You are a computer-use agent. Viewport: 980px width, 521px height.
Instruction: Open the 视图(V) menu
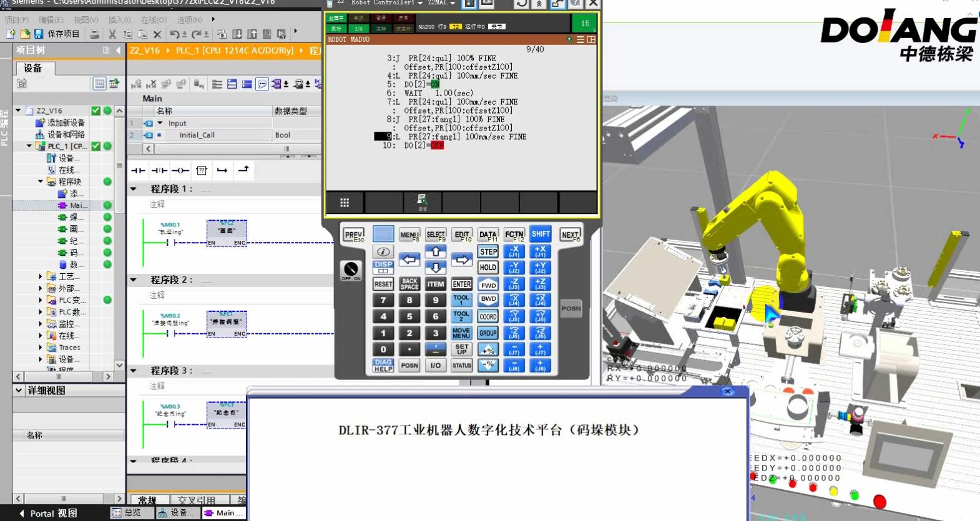tap(86, 20)
